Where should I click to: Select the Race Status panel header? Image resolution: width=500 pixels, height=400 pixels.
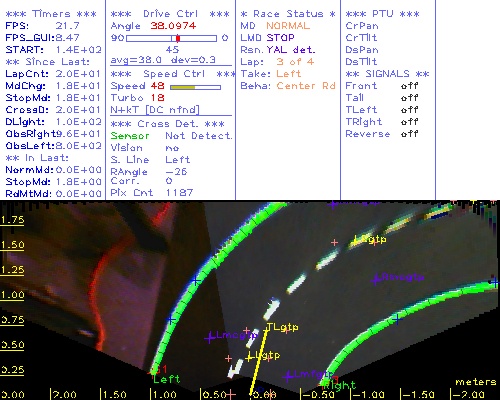pyautogui.click(x=288, y=14)
